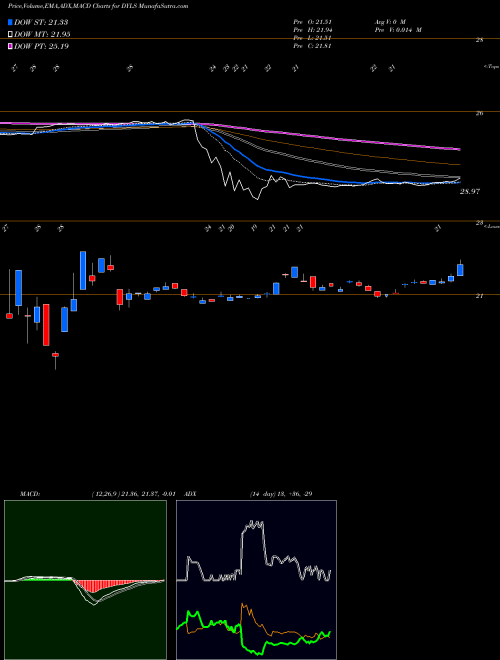Click the Pre C: 21.81 value
Viewport: 500px width, 660px height.
click(313, 46)
